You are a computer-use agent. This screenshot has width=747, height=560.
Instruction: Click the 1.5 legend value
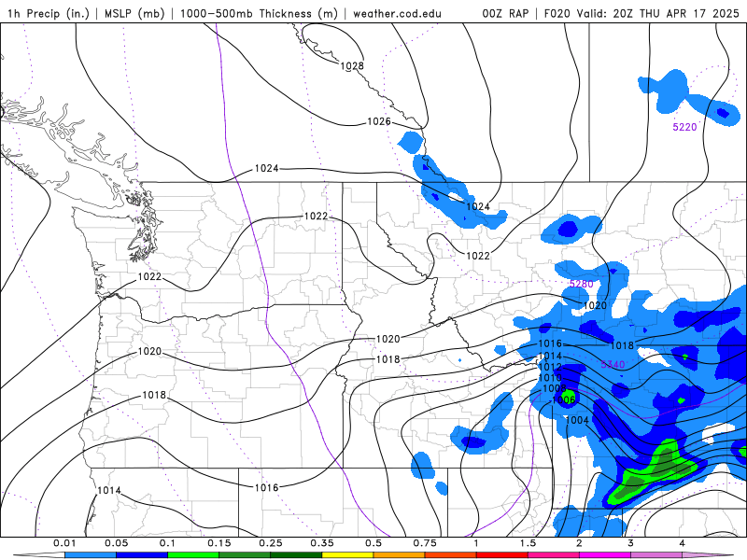pos(528,543)
